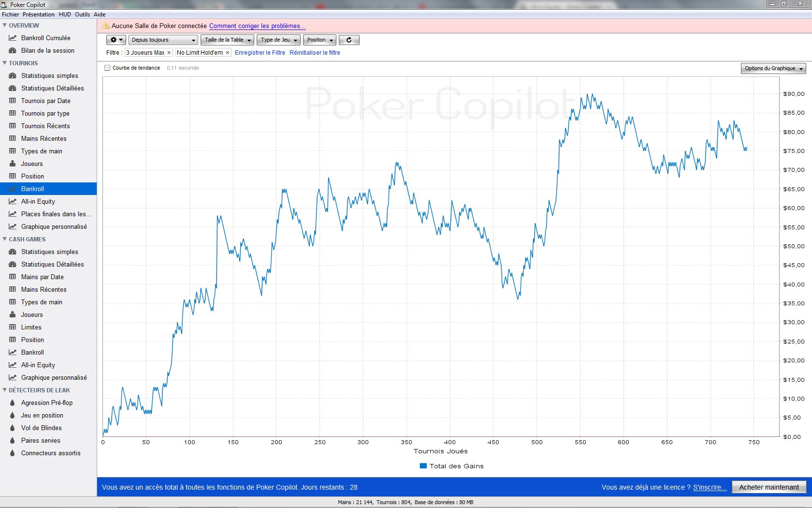Click the database size status bar text
This screenshot has height=508, width=812.
click(x=444, y=502)
